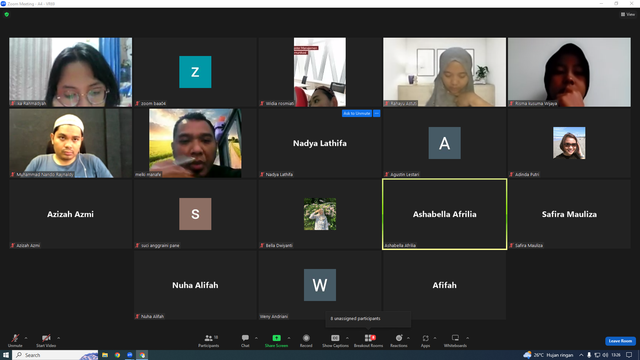Click Rahayu Astuti's video feed
The height and width of the screenshot is (360, 640).
pyautogui.click(x=444, y=72)
